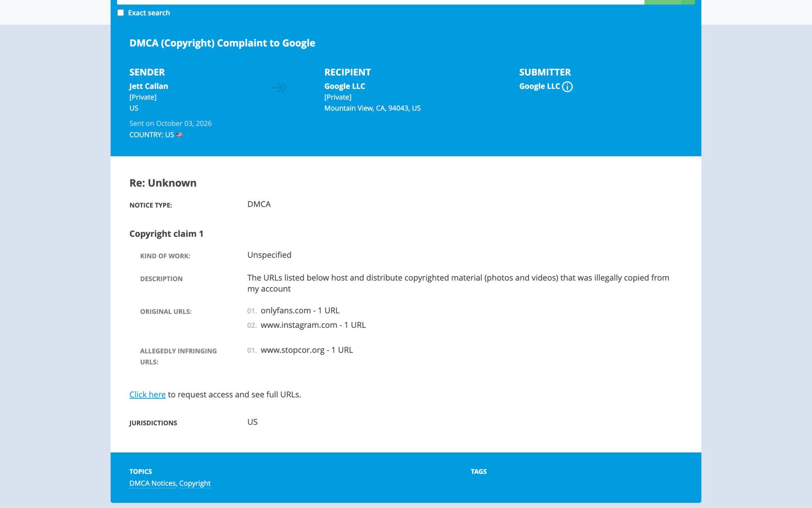Enable the Exact search checkbox
Screen dimensions: 812x508
(121, 13)
